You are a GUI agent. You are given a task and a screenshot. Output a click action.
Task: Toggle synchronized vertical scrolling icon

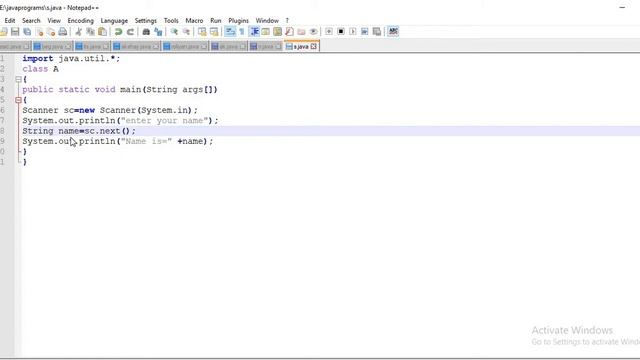click(202, 31)
